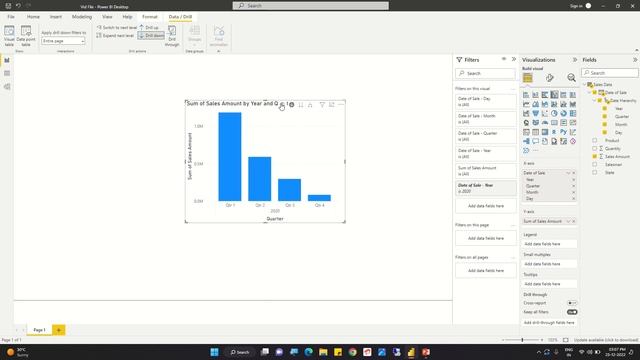Toggle Month field checkbox in Fields
Screen dimensions: 640x360
604,124
